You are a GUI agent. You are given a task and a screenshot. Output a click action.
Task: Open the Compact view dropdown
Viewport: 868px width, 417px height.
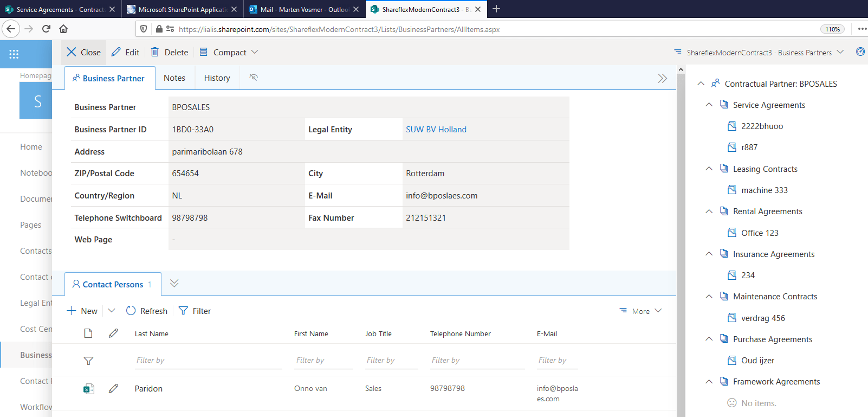(x=229, y=52)
